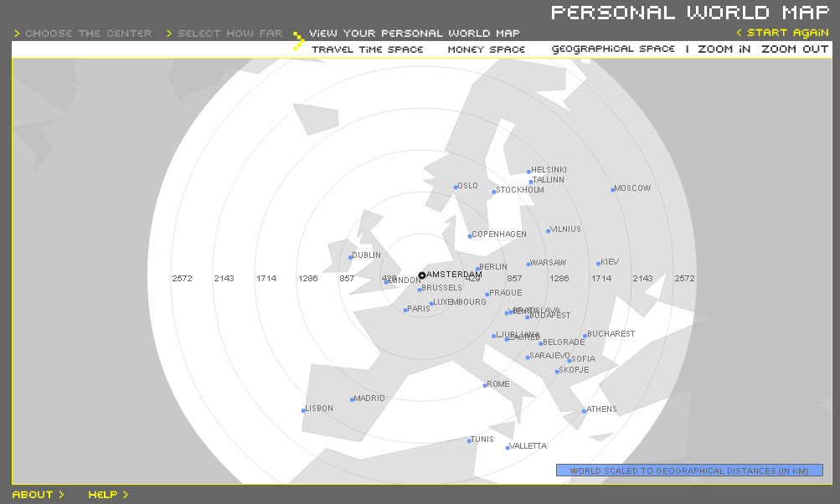This screenshot has width=840, height=504.
Task: Click Zoom Out
Action: tap(795, 49)
